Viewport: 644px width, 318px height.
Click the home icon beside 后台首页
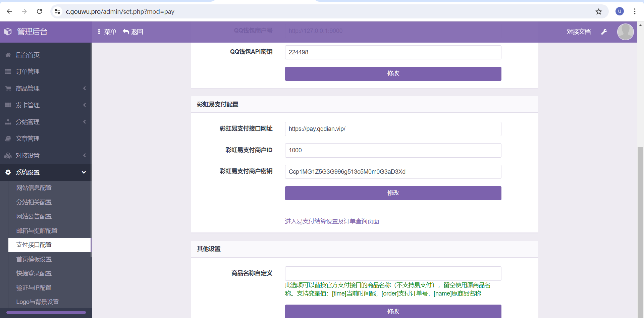(x=8, y=55)
